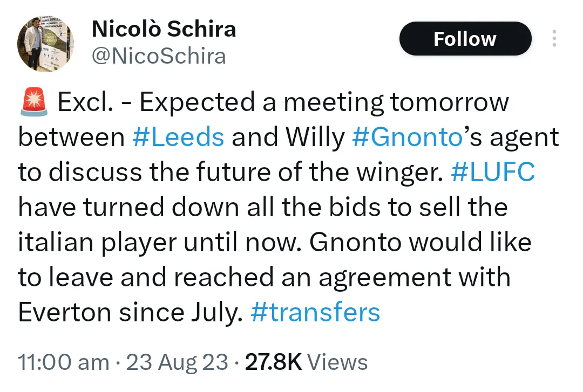Click the #Gnonto hashtag link

(x=407, y=137)
